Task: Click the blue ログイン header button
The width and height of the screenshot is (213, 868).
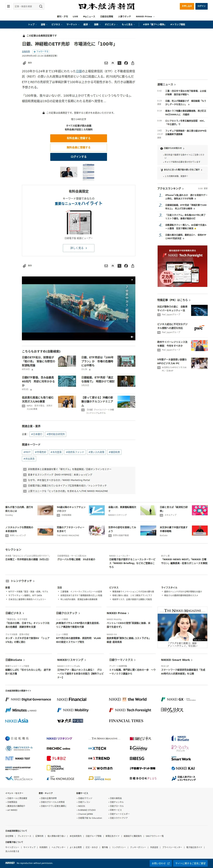Action: (x=202, y=6)
